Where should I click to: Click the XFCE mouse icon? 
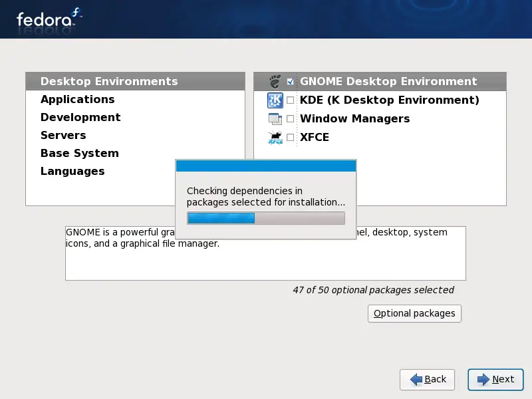[275, 138]
